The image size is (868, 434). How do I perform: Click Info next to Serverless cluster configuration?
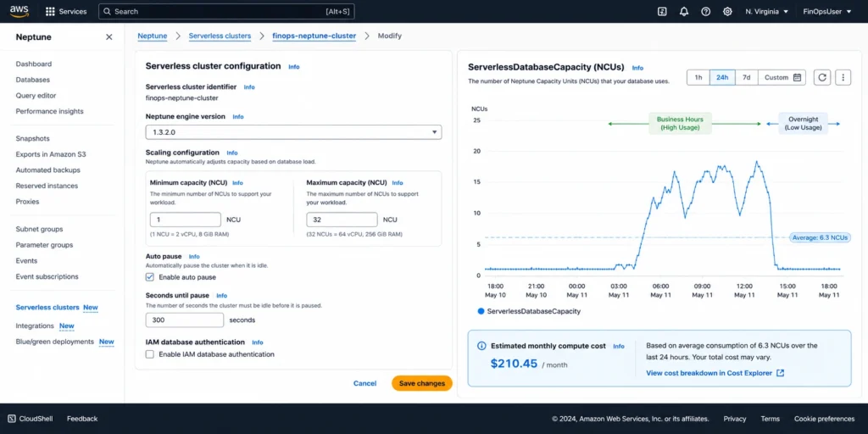click(x=294, y=66)
